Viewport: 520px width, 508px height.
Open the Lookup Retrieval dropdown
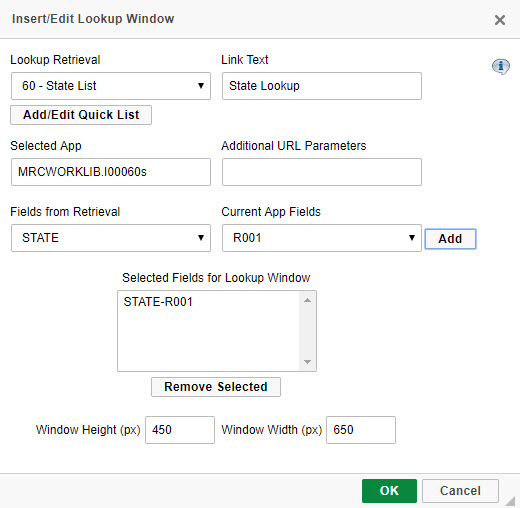tap(111, 86)
